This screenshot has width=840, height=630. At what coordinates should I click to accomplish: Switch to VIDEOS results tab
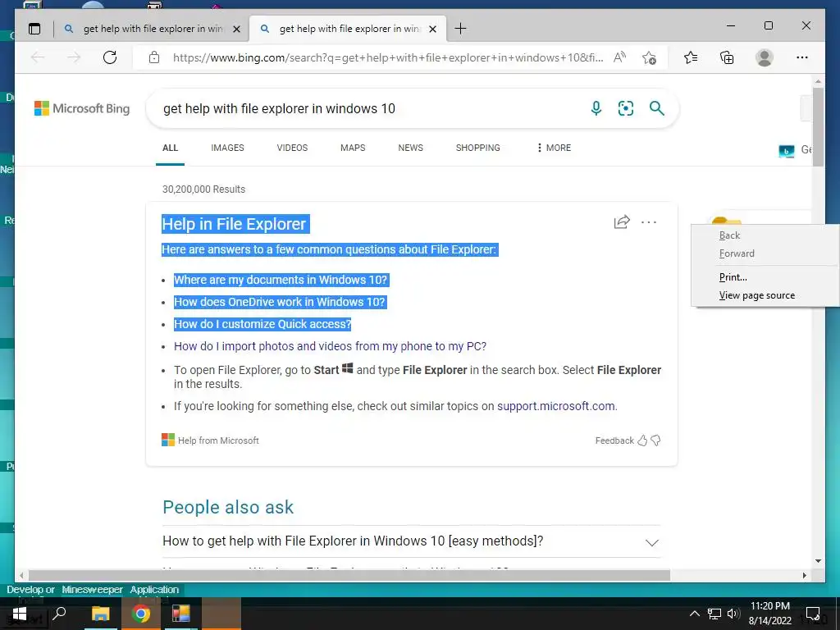tap(293, 148)
